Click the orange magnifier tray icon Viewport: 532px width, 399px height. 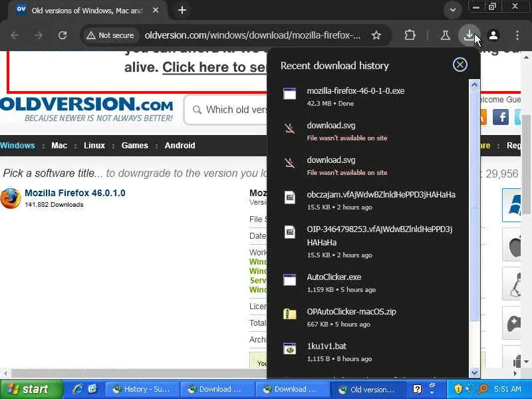483,389
